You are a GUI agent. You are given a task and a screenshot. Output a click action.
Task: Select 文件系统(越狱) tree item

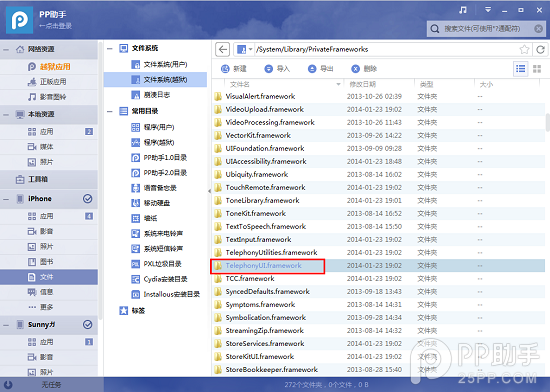coord(155,80)
